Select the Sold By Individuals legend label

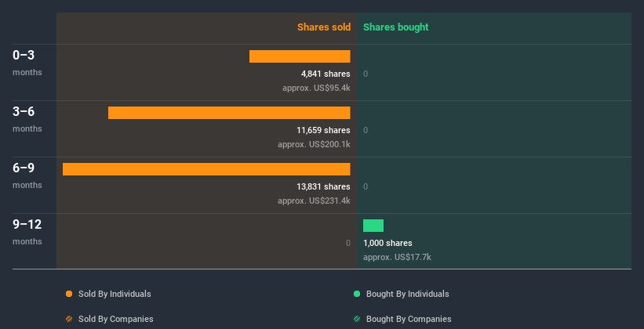pyautogui.click(x=115, y=294)
